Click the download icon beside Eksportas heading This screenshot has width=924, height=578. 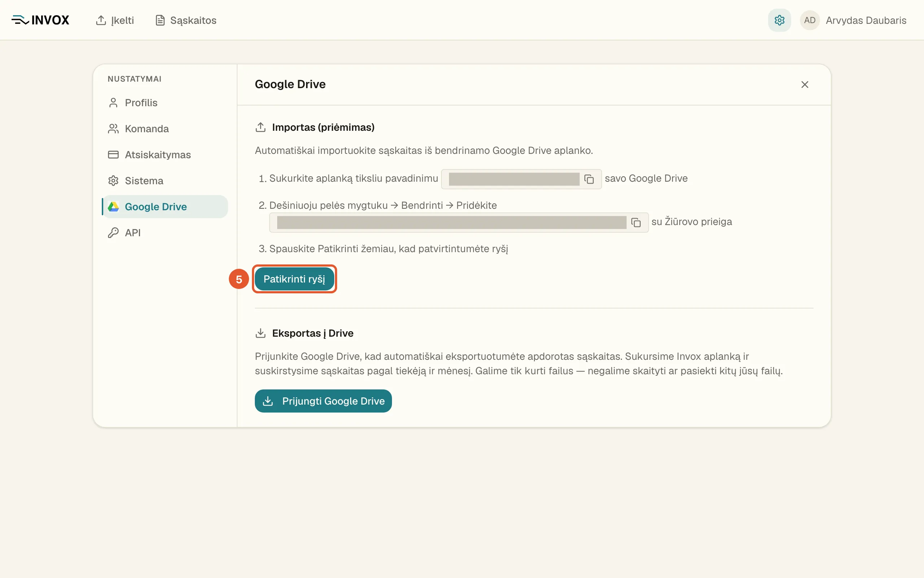pos(260,333)
